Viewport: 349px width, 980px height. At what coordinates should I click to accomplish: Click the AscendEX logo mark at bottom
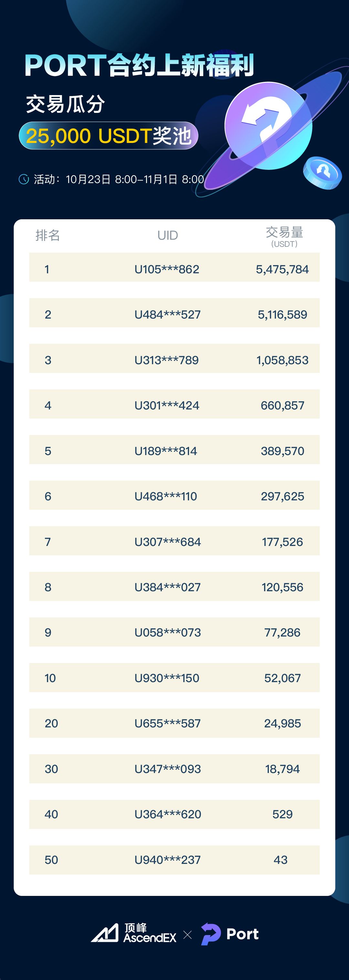tap(105, 933)
